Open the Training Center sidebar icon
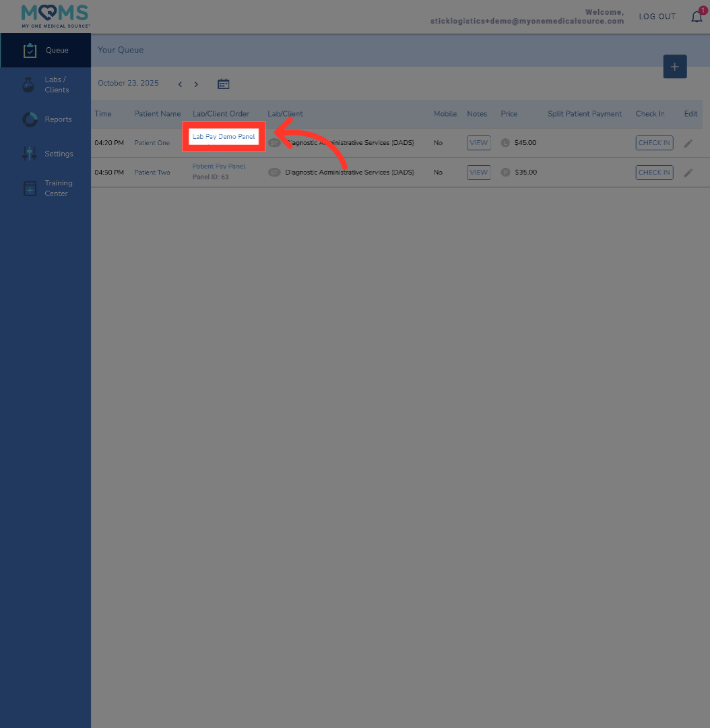The image size is (710, 728). 30,188
